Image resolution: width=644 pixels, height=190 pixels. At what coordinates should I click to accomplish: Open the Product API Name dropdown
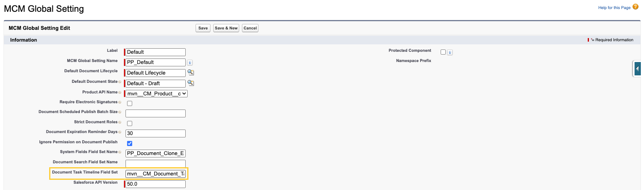157,93
